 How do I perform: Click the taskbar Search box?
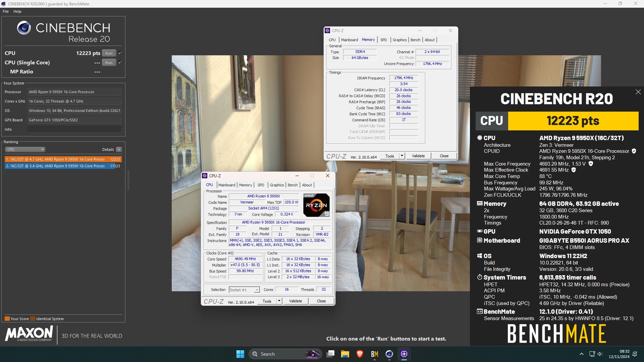point(285,354)
